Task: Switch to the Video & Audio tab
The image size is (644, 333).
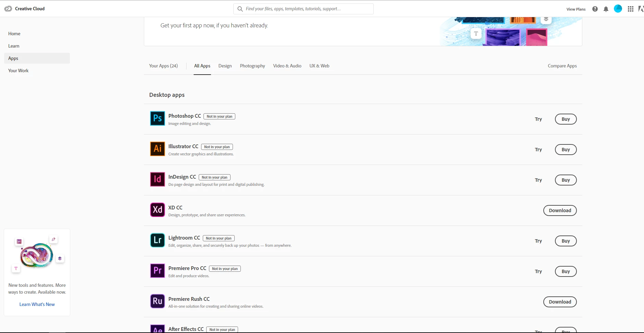Action: [x=287, y=66]
